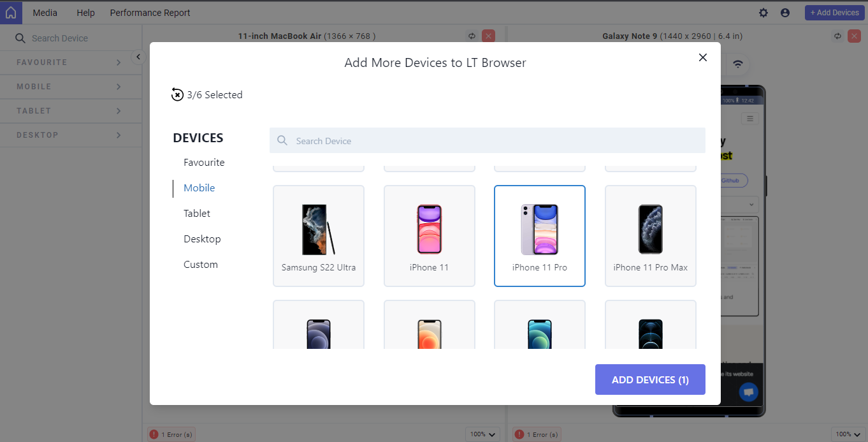This screenshot has height=442, width=868.
Task: Reset selection icon next to 3/6 Selected
Action: pos(178,95)
